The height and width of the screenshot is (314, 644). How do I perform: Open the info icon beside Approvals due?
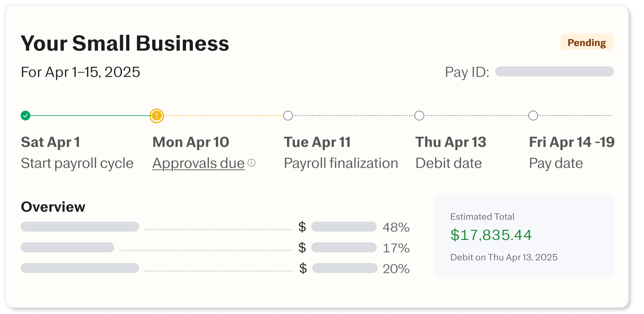pyautogui.click(x=251, y=163)
